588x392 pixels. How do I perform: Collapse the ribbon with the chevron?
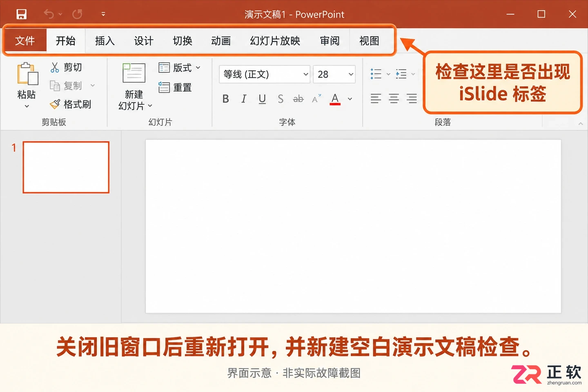coord(581,123)
